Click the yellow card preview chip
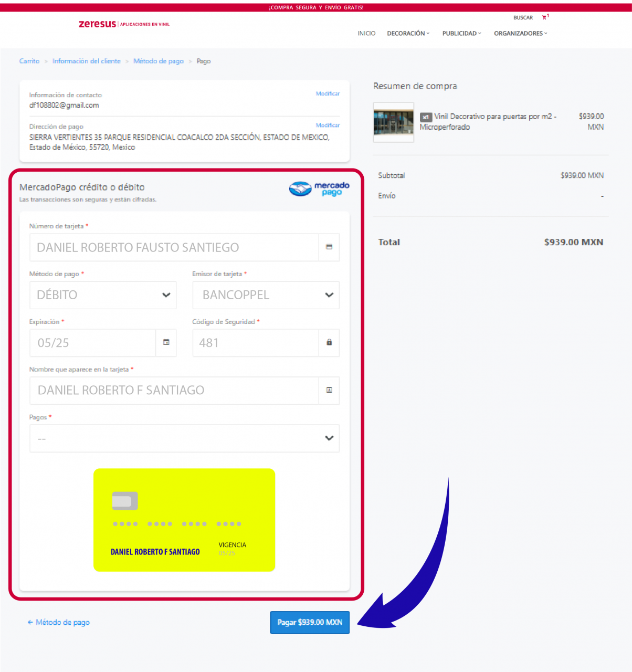This screenshot has height=672, width=632. click(125, 501)
